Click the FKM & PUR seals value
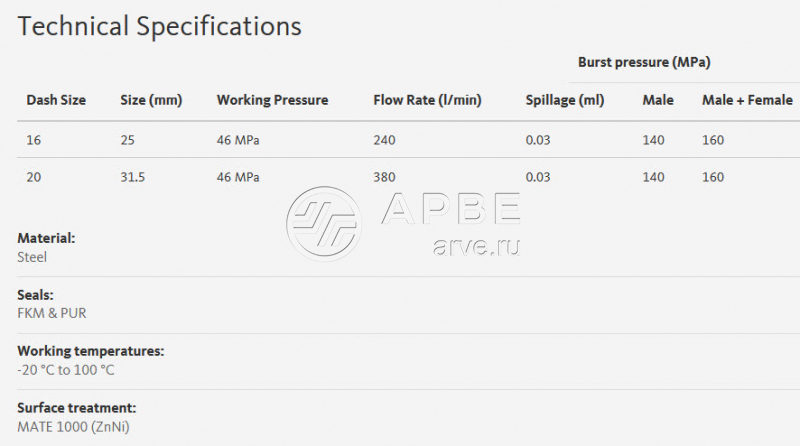800x446 pixels. pos(52,313)
